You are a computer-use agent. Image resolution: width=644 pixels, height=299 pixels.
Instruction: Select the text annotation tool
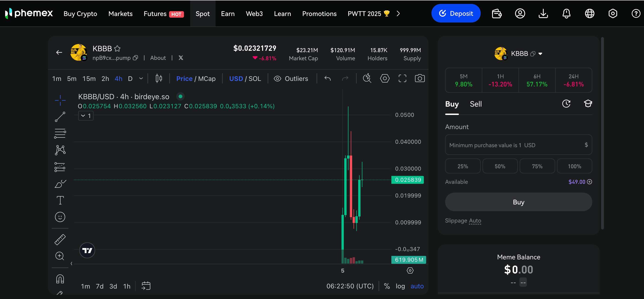[x=60, y=200]
